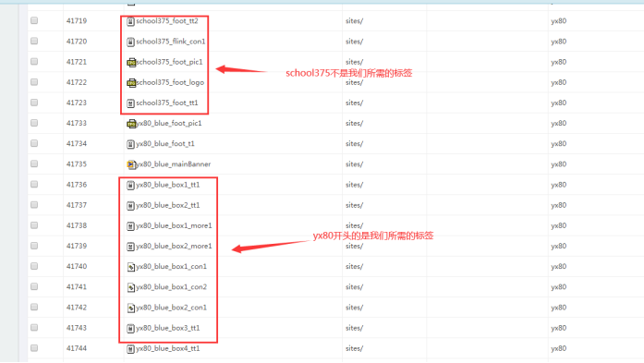This screenshot has width=644, height=363.
Task: Enable the checkbox for row 41744
Action: click(x=34, y=348)
